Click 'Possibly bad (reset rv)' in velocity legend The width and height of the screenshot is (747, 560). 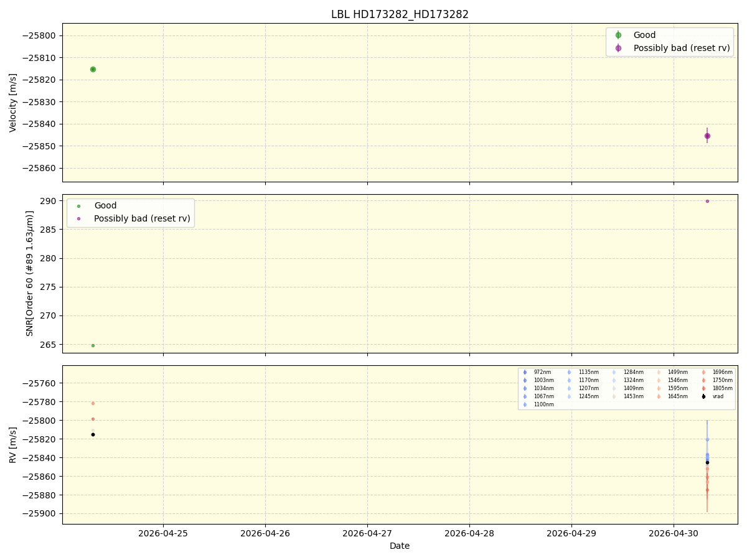(682, 48)
